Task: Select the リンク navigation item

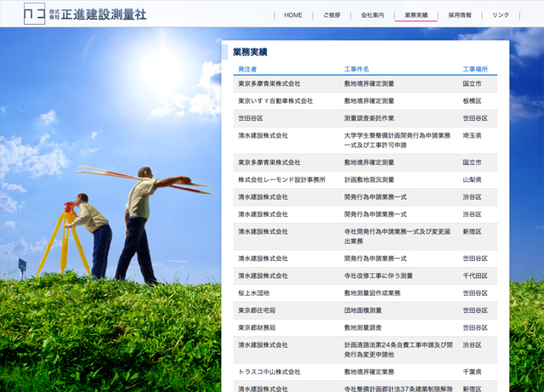Action: click(501, 15)
